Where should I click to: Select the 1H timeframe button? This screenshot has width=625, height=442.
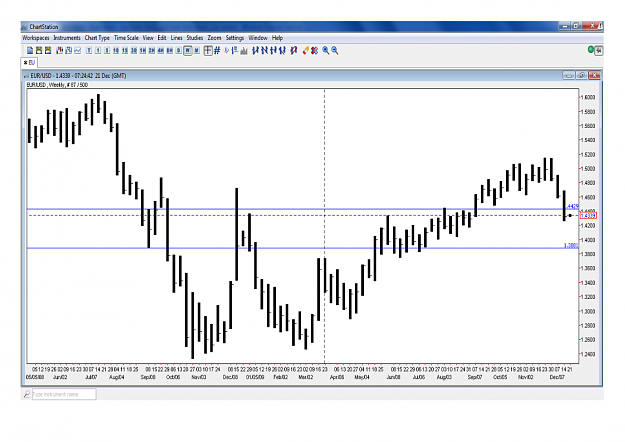point(143,50)
